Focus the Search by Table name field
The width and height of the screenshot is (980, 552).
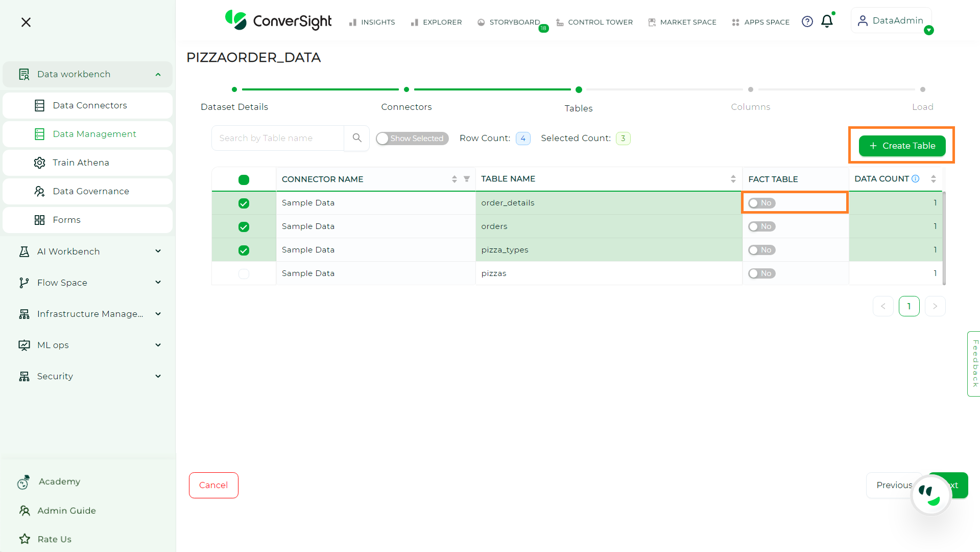click(278, 138)
